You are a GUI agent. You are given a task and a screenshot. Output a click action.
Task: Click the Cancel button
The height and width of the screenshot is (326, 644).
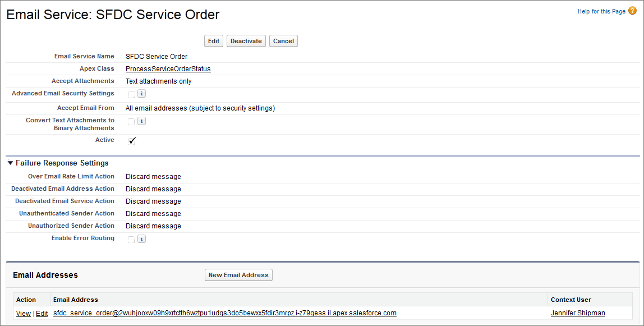(x=283, y=41)
